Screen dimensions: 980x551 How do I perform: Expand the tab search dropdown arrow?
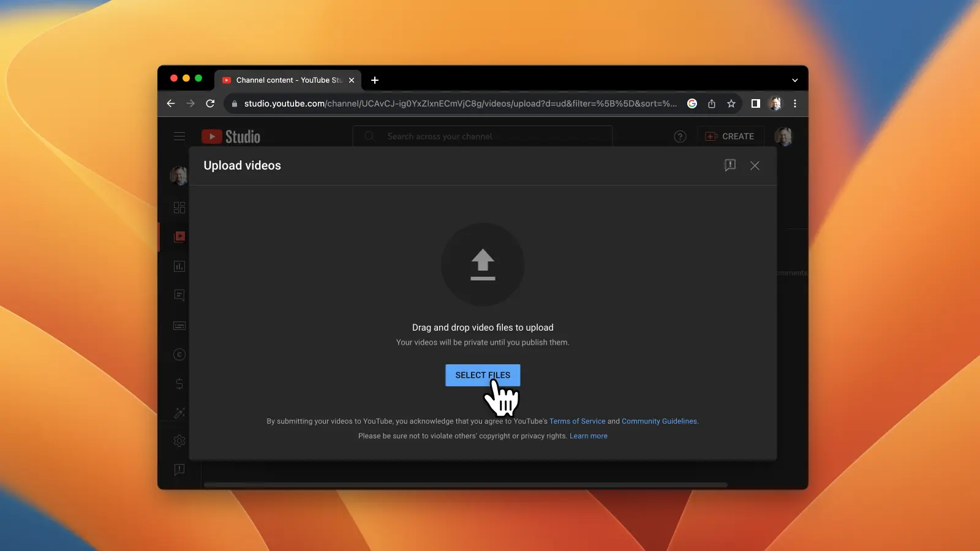coord(795,80)
